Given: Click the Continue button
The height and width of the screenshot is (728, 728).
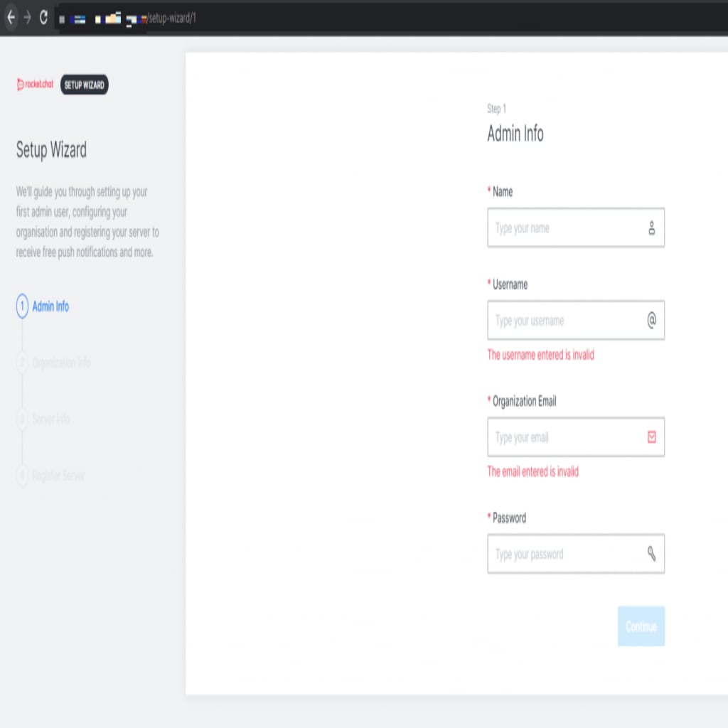Looking at the screenshot, I should [x=641, y=626].
